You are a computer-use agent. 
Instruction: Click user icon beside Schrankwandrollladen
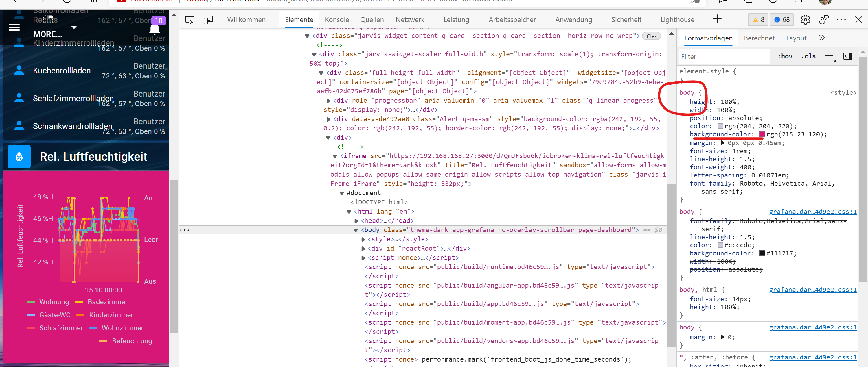coord(19,125)
